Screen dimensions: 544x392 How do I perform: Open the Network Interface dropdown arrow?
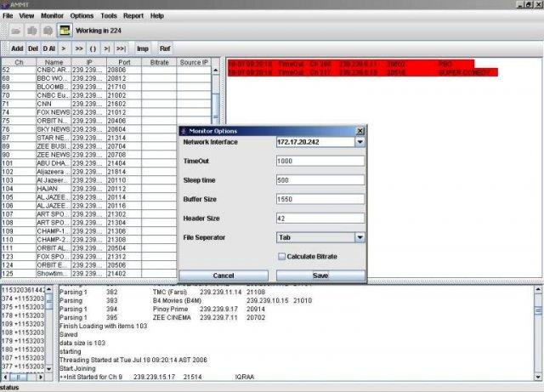click(x=360, y=142)
